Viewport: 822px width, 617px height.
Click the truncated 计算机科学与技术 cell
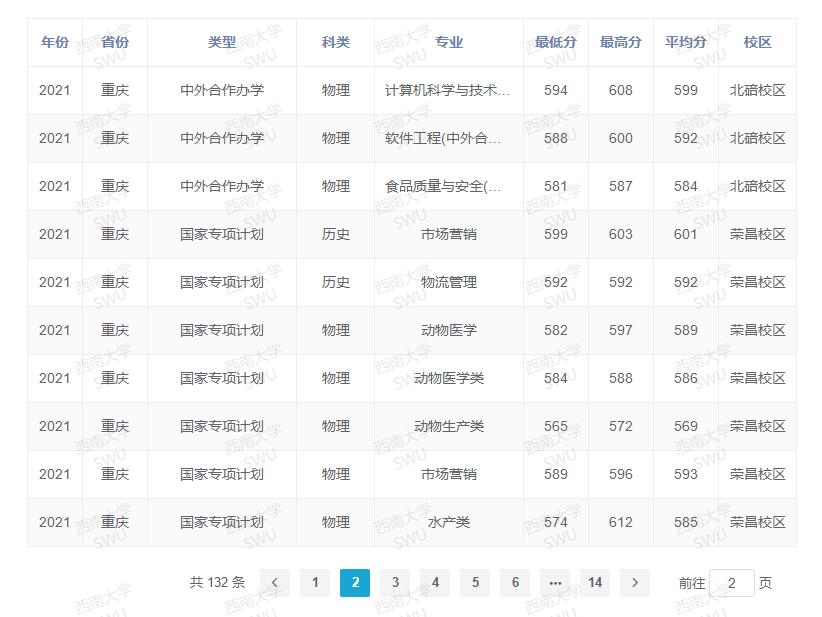(447, 90)
